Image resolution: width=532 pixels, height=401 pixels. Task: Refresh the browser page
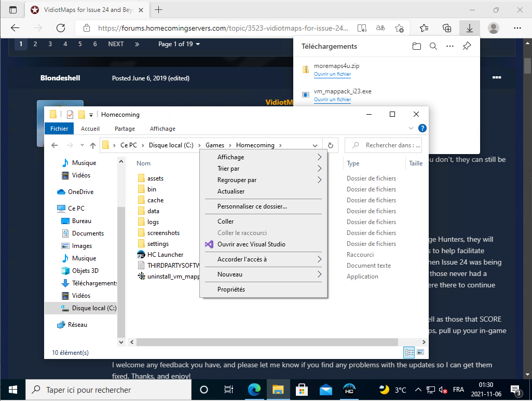click(61, 28)
